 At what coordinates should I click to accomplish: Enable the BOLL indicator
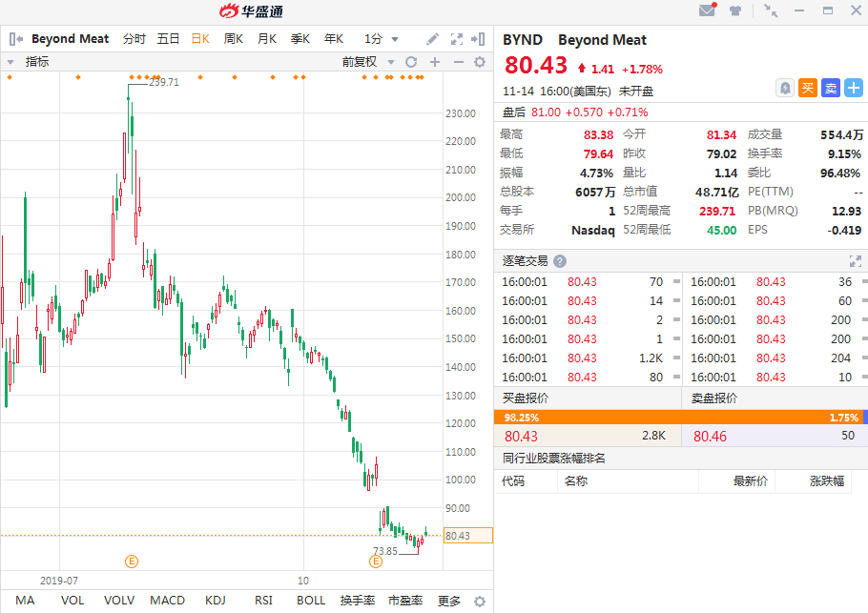[311, 601]
